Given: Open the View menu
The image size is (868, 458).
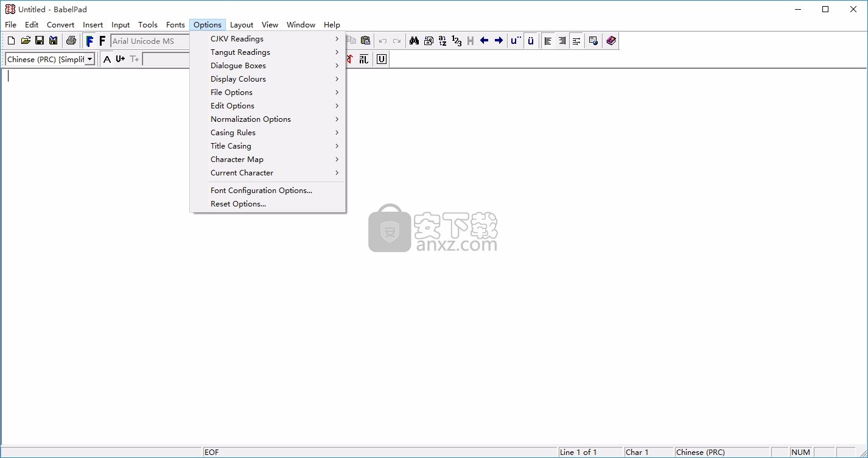Looking at the screenshot, I should [270, 25].
